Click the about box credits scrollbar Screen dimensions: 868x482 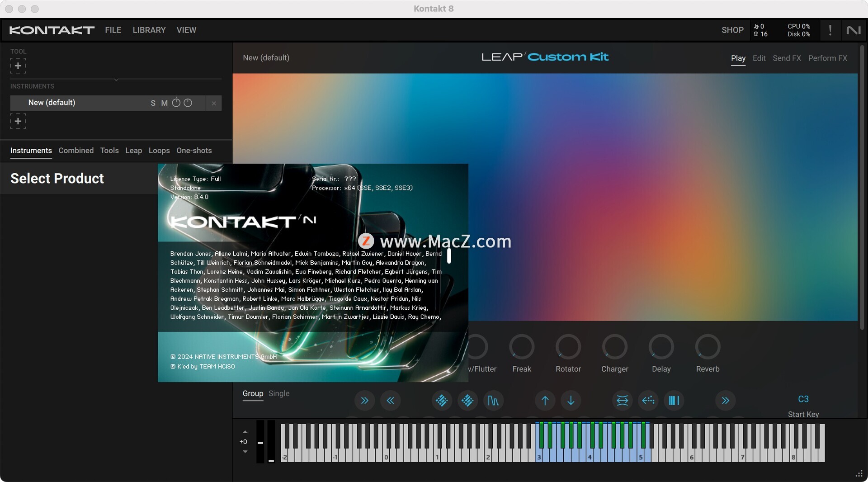[449, 255]
